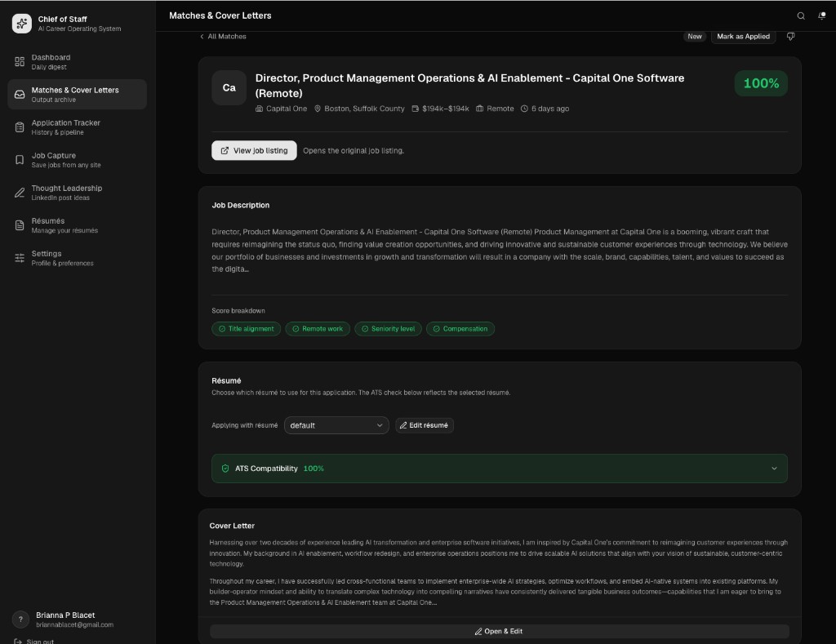
Task: Click the job title heading text
Action: pos(469,86)
